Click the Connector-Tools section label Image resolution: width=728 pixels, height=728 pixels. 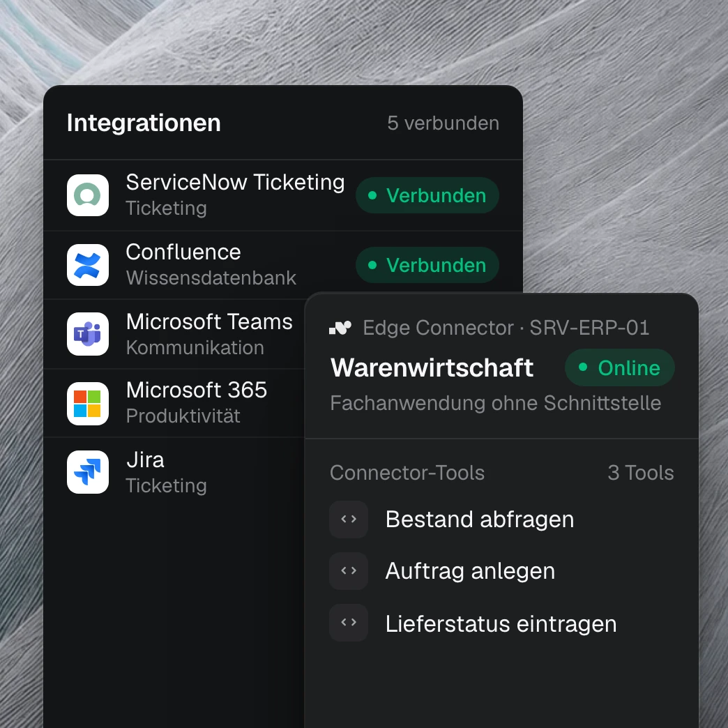(x=407, y=473)
